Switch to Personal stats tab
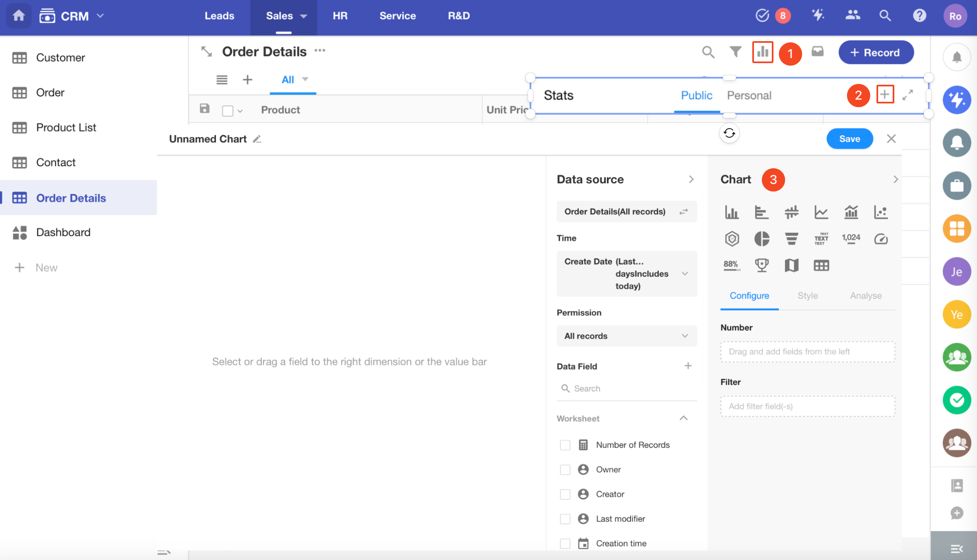Screen dimensions: 977x560 749,96
